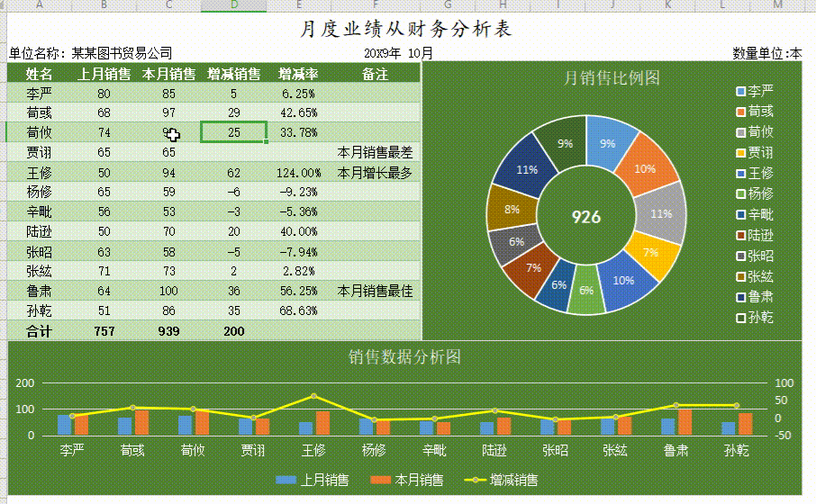The width and height of the screenshot is (816, 504).
Task: Click the 增减率 table header
Action: [x=298, y=74]
